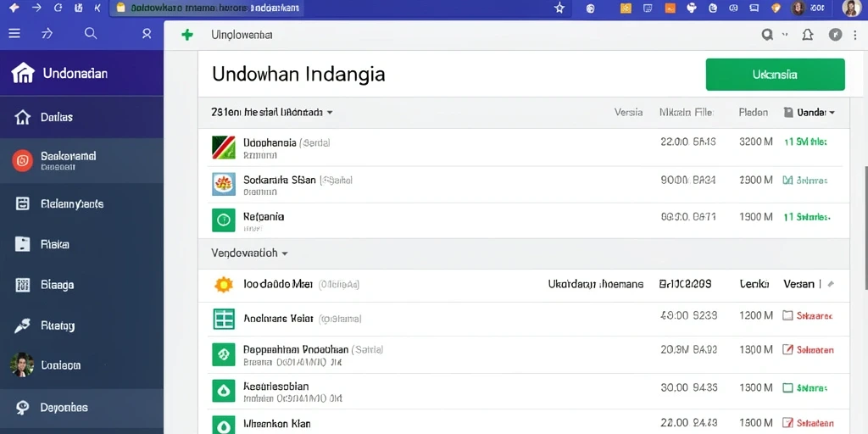This screenshot has width=868, height=434.
Task: Toggle the checkbox in Anelnians Kelar row
Action: coord(787,315)
